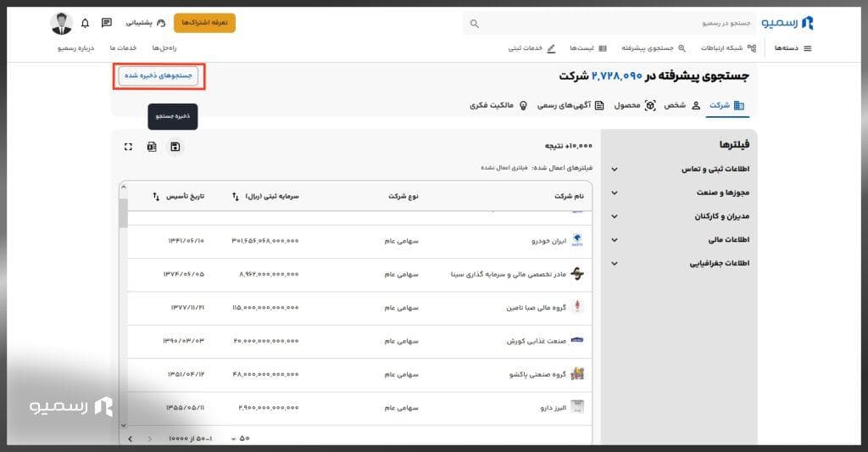
Task: Open گروه مالی صبا تامین row
Action: click(359, 308)
